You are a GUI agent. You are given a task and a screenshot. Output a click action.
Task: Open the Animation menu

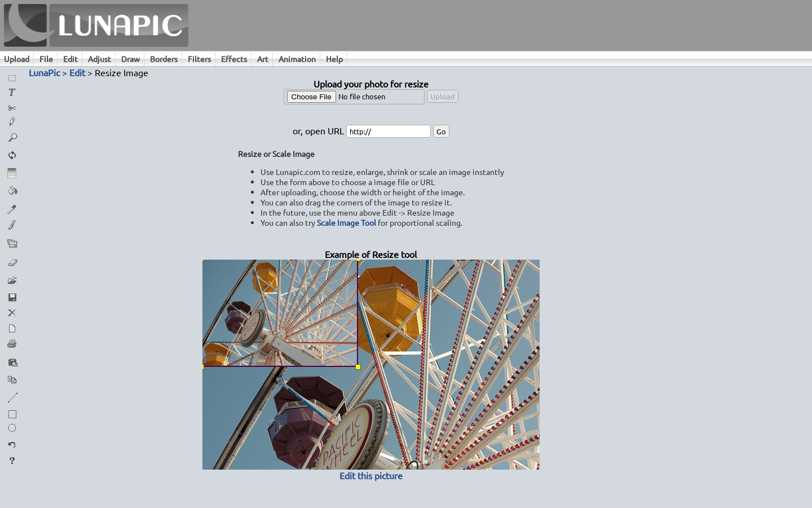click(x=297, y=59)
